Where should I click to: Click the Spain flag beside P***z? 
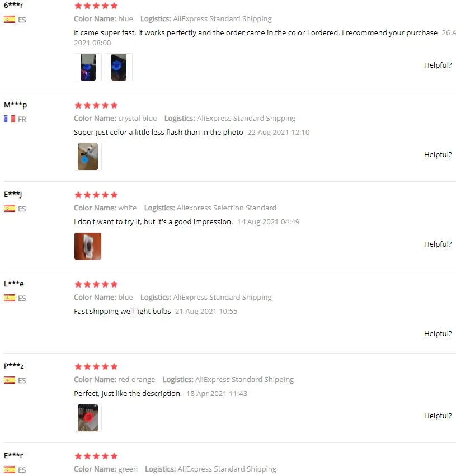pos(10,380)
